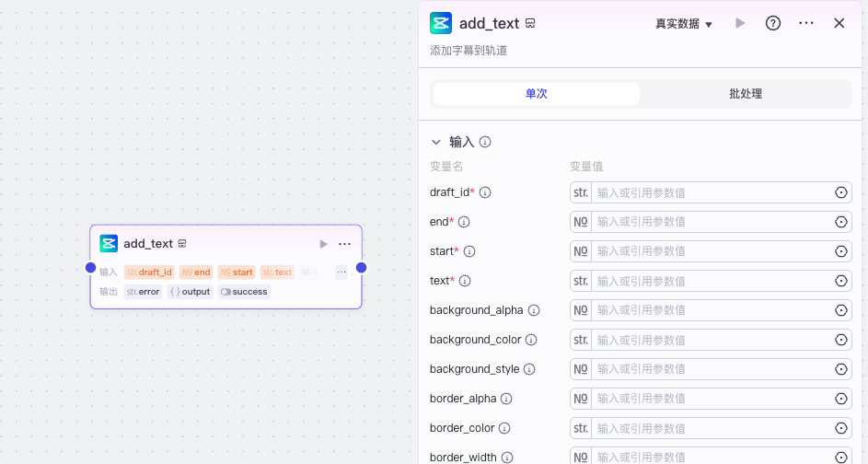Select the node's right output connection port
This screenshot has width=868, height=464.
(x=361, y=268)
